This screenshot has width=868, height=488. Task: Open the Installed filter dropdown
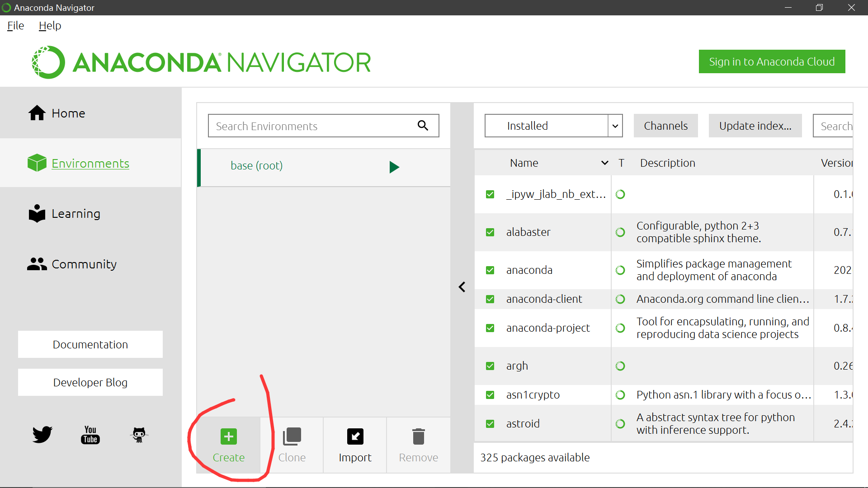pos(553,126)
